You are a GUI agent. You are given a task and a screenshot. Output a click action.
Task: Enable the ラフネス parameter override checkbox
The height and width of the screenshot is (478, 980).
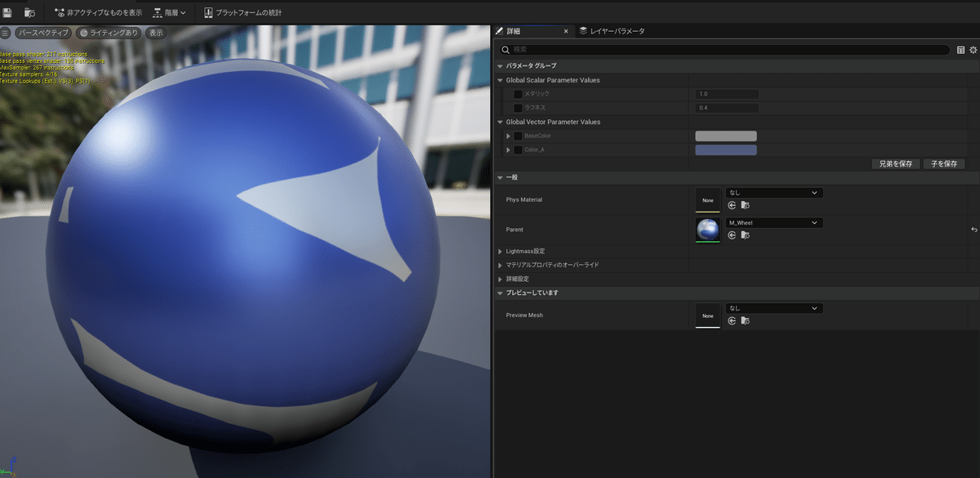point(518,108)
